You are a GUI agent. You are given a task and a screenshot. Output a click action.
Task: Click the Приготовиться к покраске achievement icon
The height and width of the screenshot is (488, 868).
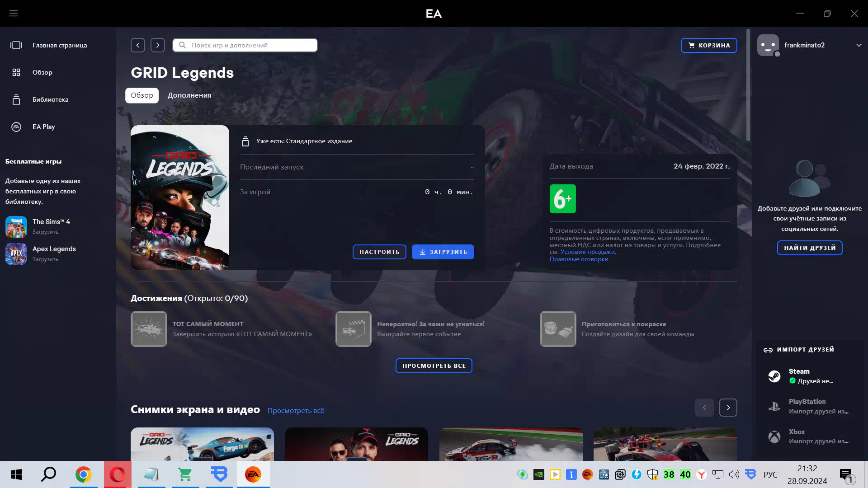tap(558, 329)
